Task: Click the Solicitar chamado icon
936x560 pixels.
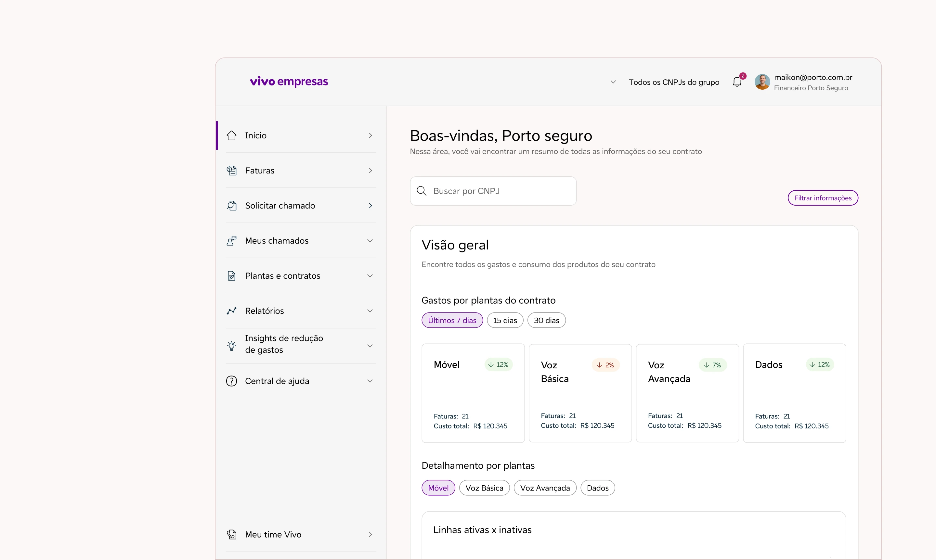Action: (231, 206)
